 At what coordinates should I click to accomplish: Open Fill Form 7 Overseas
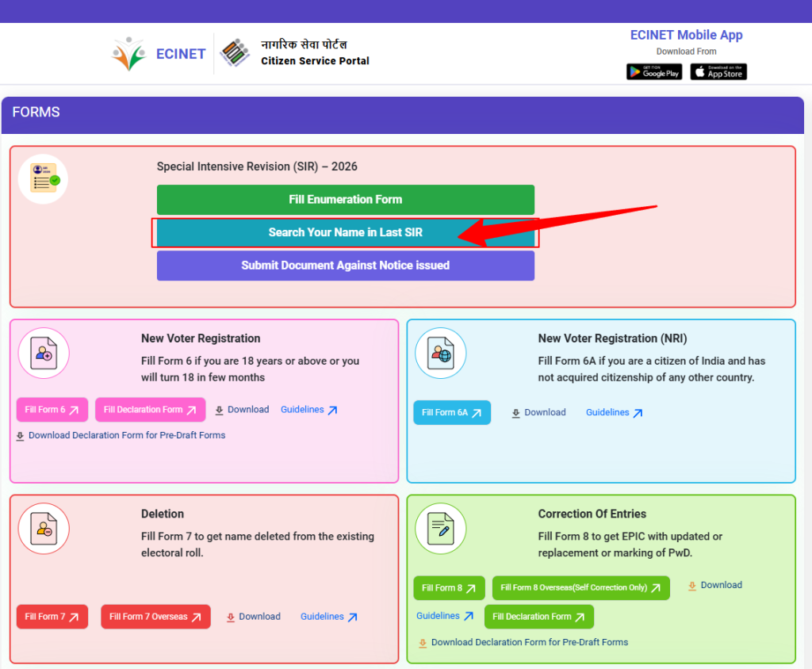(x=156, y=617)
